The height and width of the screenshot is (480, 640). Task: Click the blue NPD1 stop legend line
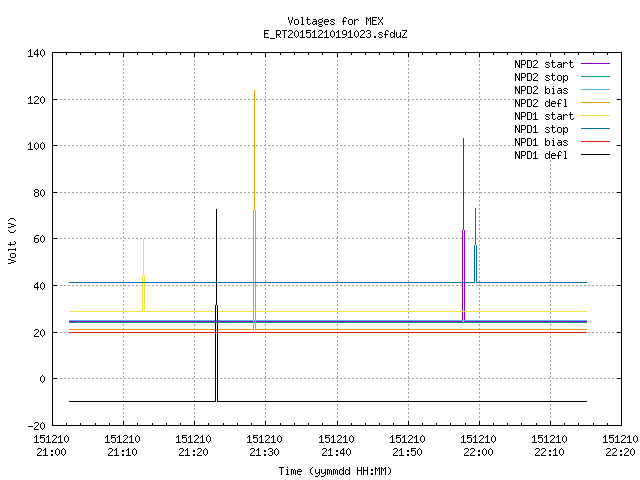(596, 129)
